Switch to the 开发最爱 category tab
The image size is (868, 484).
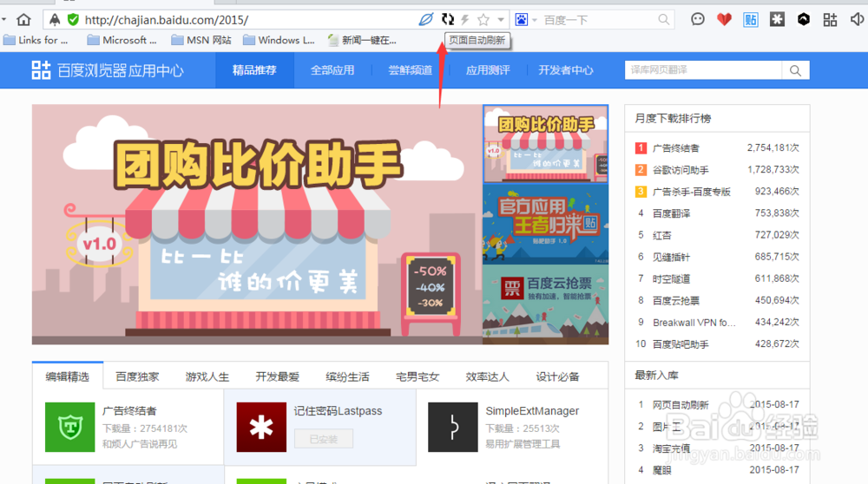(x=278, y=376)
